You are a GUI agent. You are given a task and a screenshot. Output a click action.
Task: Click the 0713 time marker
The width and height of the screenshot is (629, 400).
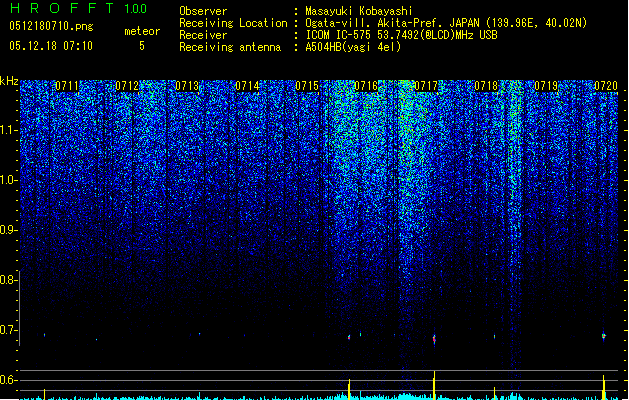[x=187, y=86]
